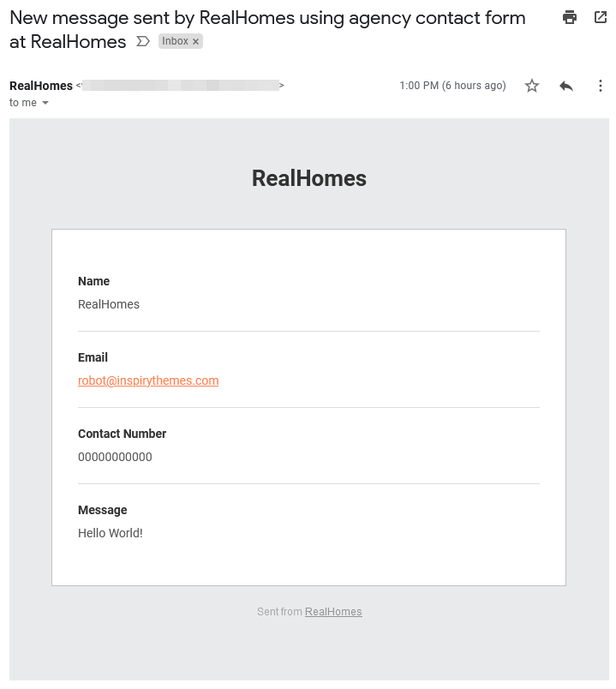Screen dimensions: 616x689
Task: Click the Inbox label chip
Action: click(x=176, y=41)
